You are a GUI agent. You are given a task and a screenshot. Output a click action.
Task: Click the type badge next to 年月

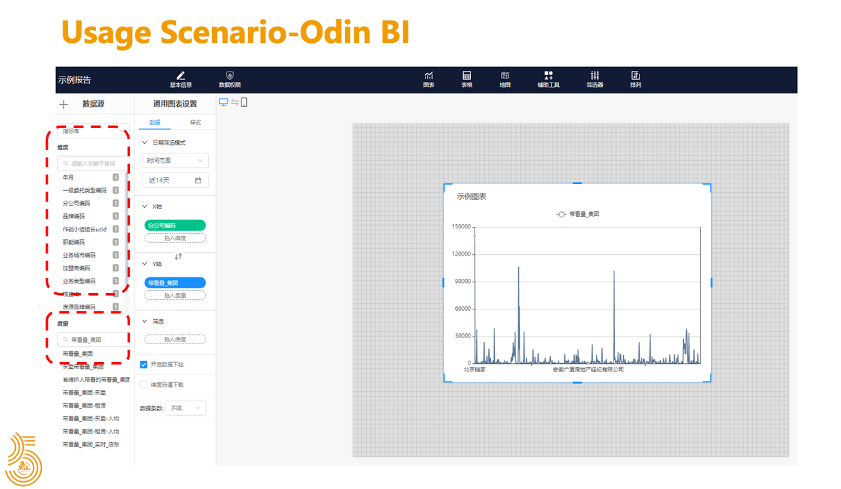(x=115, y=177)
